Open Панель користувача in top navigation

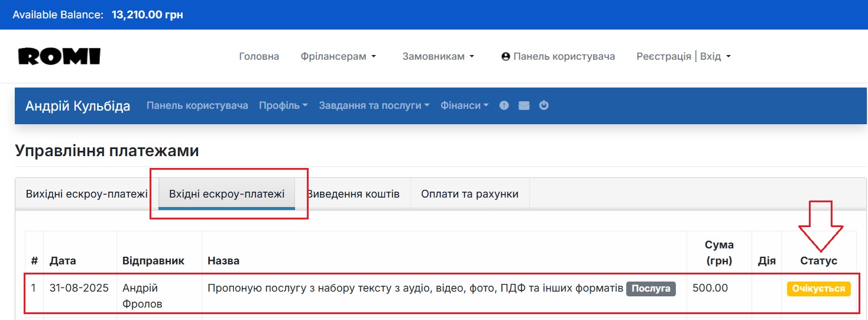pyautogui.click(x=558, y=56)
